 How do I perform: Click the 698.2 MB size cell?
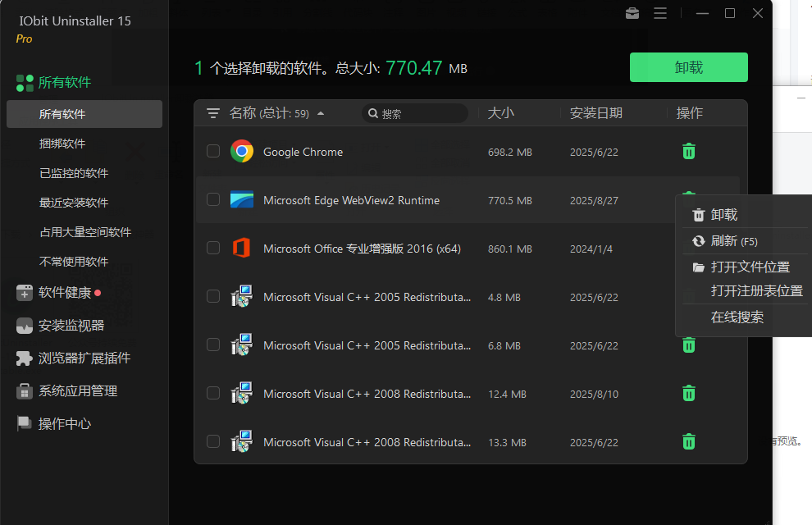click(x=509, y=153)
